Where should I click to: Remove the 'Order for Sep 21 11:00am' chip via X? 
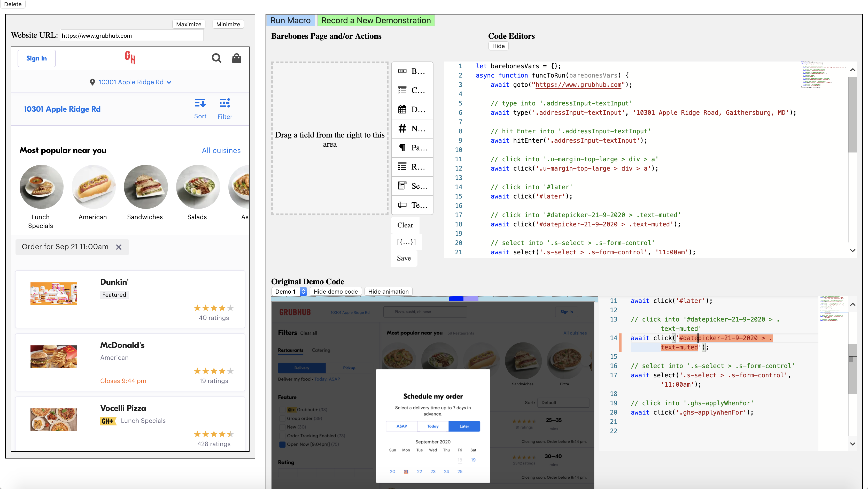pos(119,247)
